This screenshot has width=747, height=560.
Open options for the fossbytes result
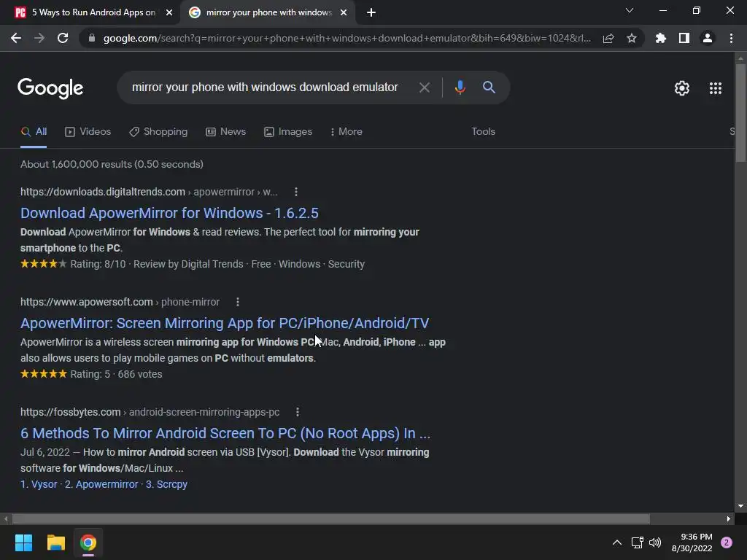pyautogui.click(x=298, y=412)
